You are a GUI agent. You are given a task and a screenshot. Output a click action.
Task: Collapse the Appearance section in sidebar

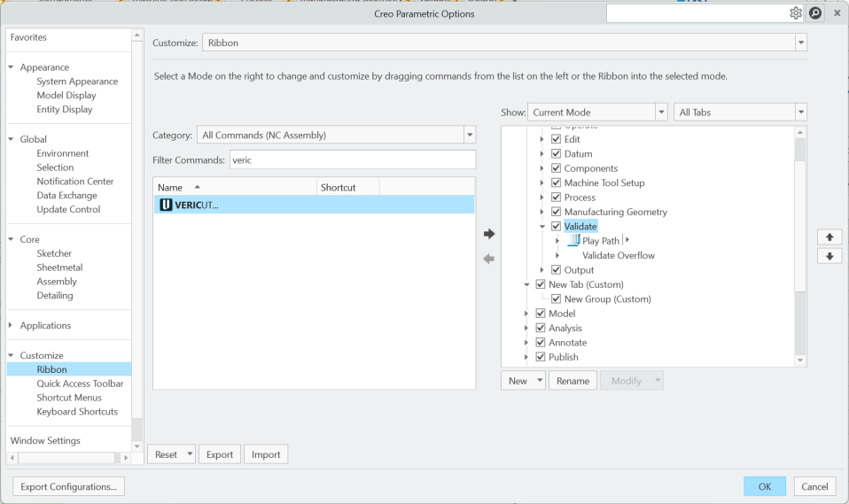tap(11, 67)
